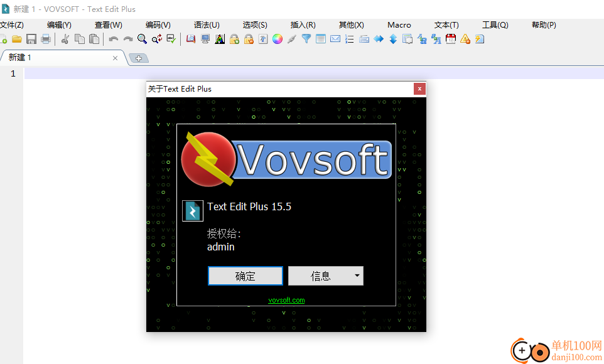The image size is (604, 364).
Task: Click the first letter-case conversion icon
Action: click(x=422, y=40)
